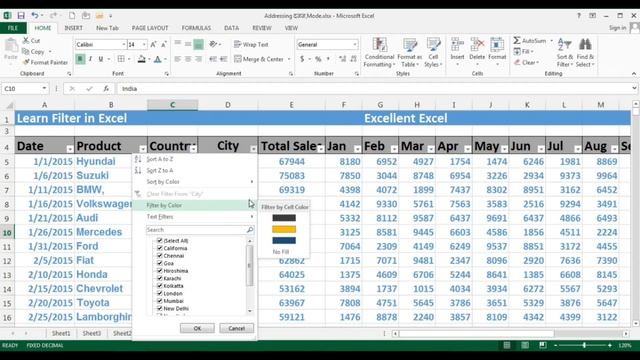Switch to the DATA tab
The width and height of the screenshot is (640, 360).
coord(231,28)
